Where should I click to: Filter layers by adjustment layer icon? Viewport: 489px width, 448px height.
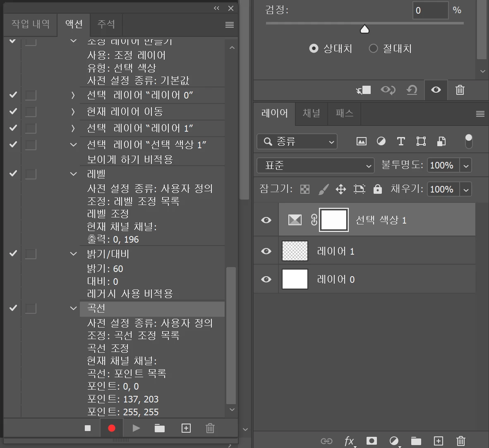(381, 142)
